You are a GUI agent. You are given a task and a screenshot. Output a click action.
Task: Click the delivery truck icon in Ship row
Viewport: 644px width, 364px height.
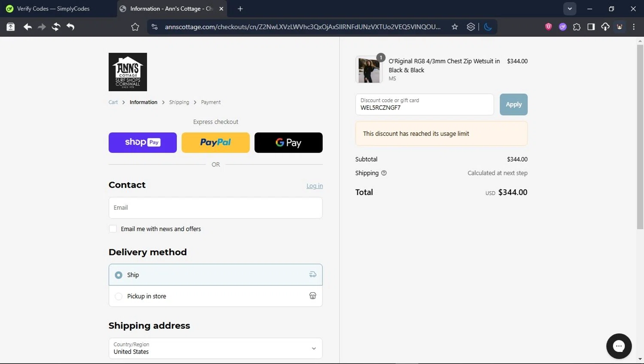click(313, 275)
